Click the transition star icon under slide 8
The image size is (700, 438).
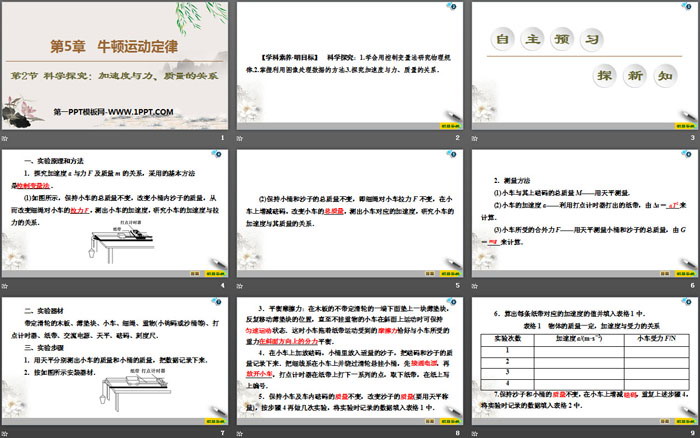coord(241,433)
